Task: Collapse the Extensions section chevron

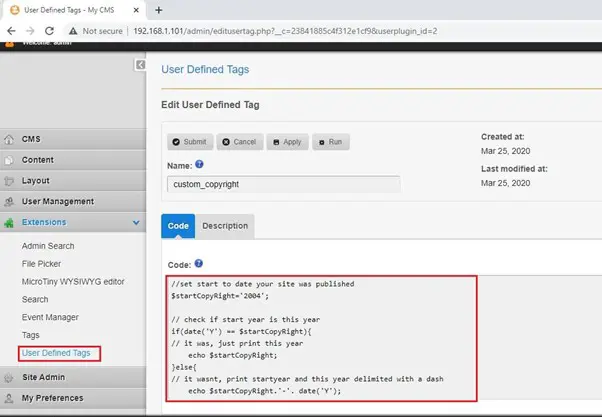Action: click(136, 223)
